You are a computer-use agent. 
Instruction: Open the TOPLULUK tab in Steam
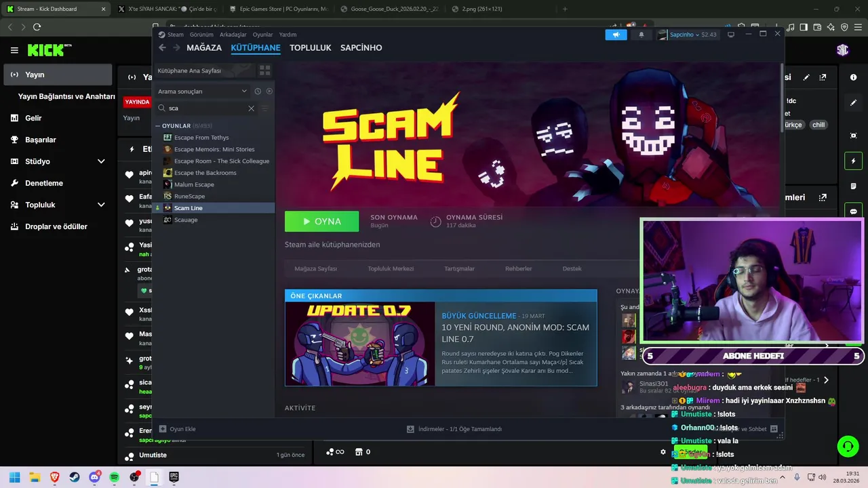coord(311,47)
